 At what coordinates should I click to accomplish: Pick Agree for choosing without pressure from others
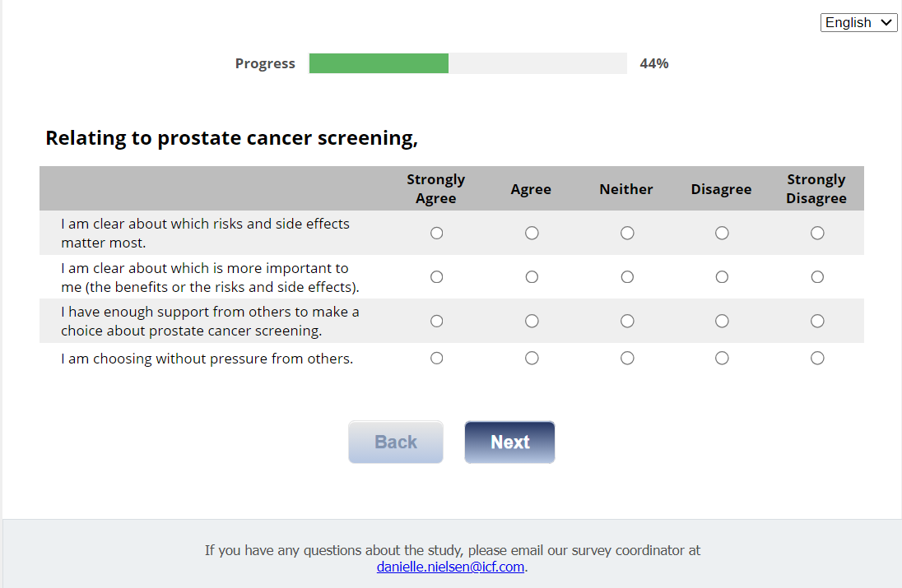(x=532, y=358)
